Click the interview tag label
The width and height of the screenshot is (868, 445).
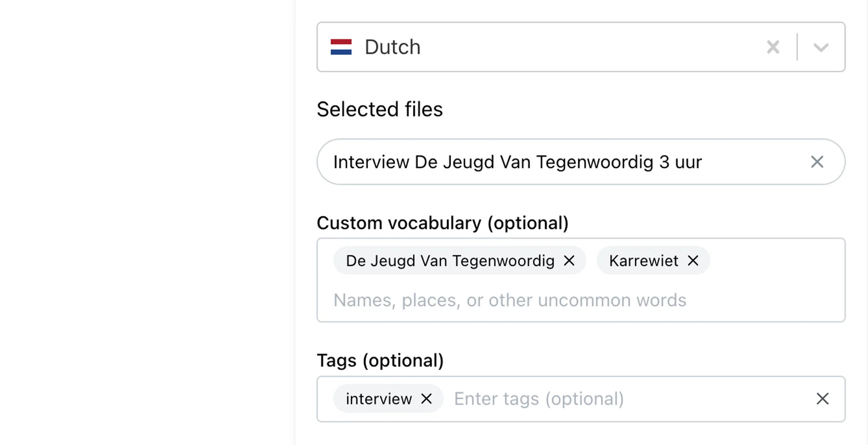[x=379, y=399]
